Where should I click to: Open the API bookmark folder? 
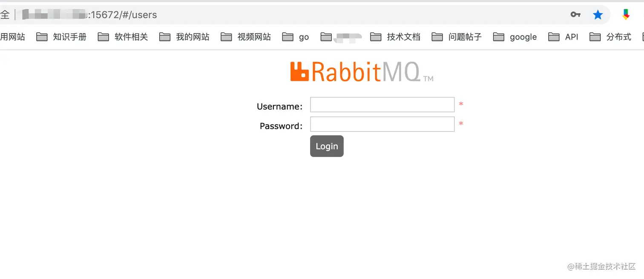(x=563, y=37)
